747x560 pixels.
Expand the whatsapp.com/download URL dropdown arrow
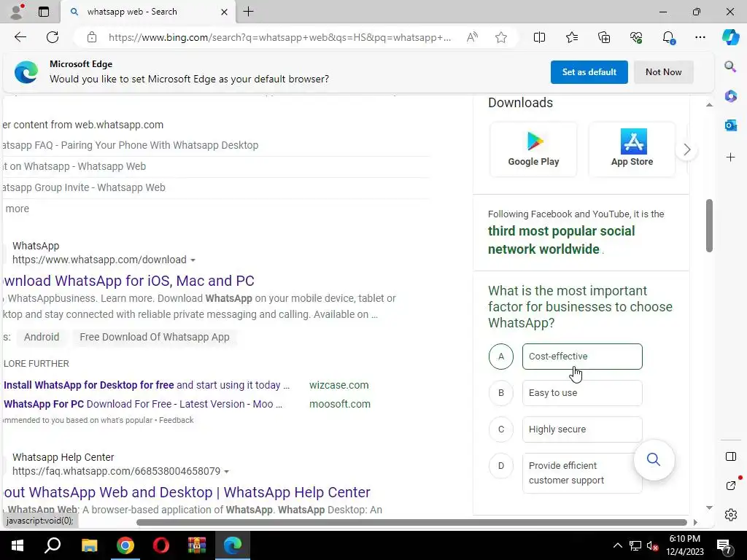[193, 260]
